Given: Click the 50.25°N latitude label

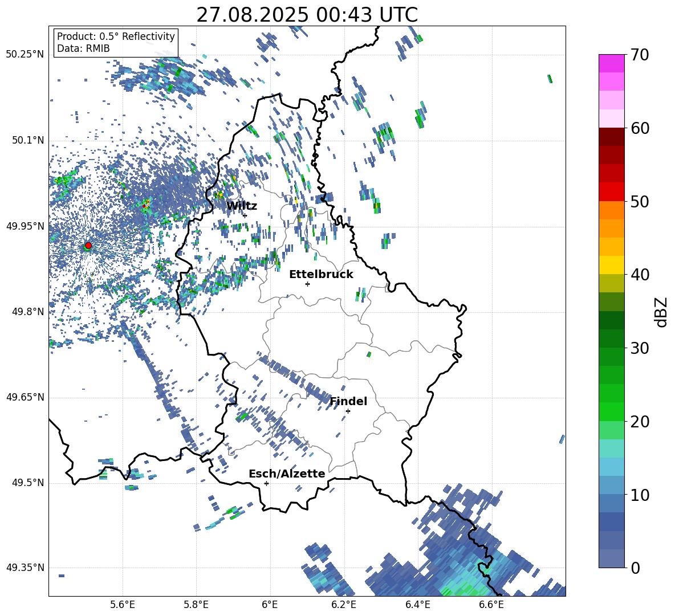Looking at the screenshot, I should 25,55.
